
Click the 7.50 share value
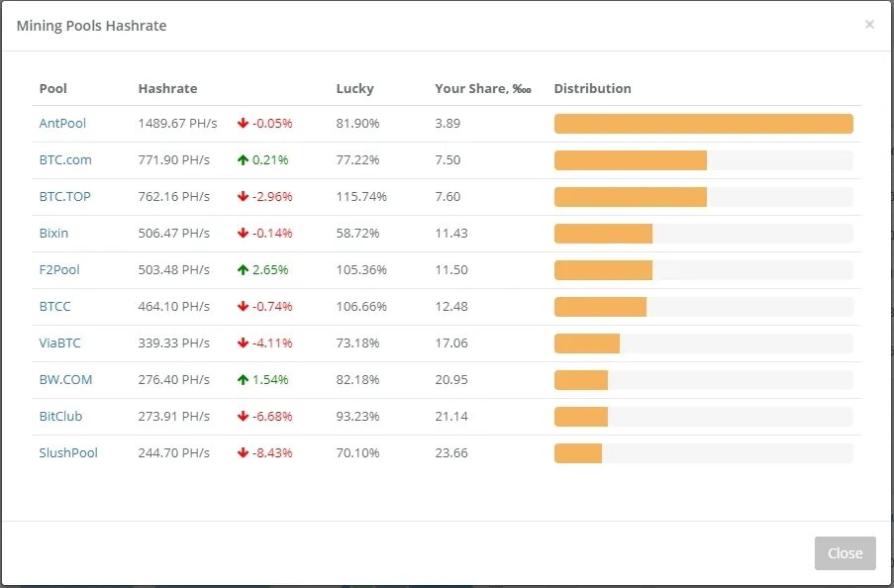click(x=447, y=159)
